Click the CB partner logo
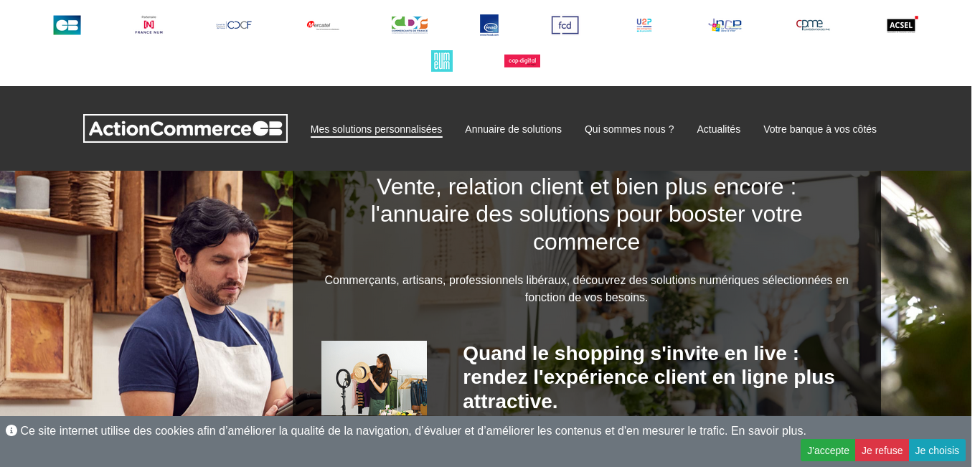 [x=67, y=25]
